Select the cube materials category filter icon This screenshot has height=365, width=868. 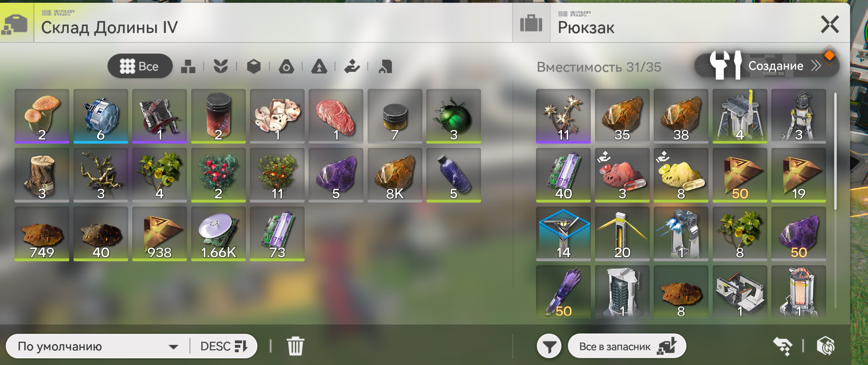253,66
